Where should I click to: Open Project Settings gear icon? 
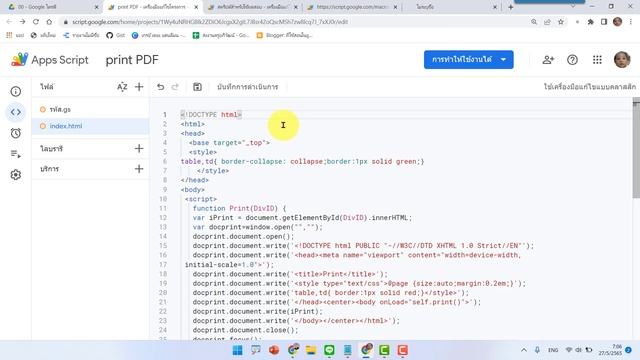coord(16,175)
